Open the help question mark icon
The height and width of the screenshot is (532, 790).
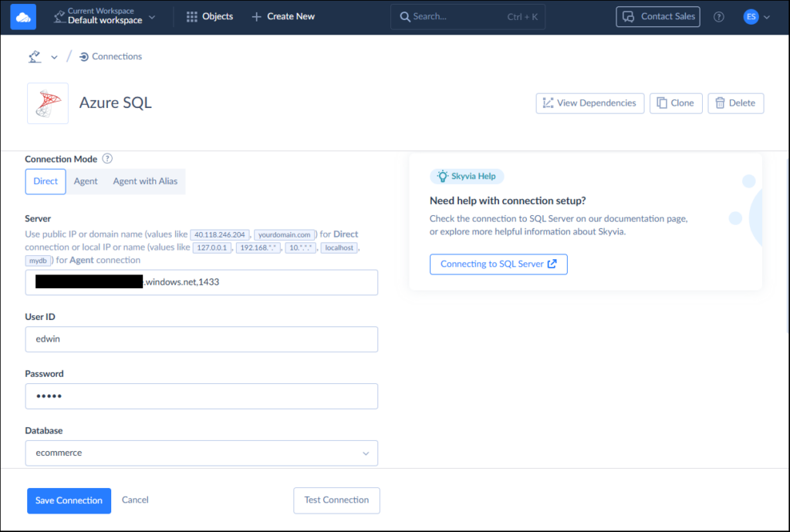[x=718, y=16]
